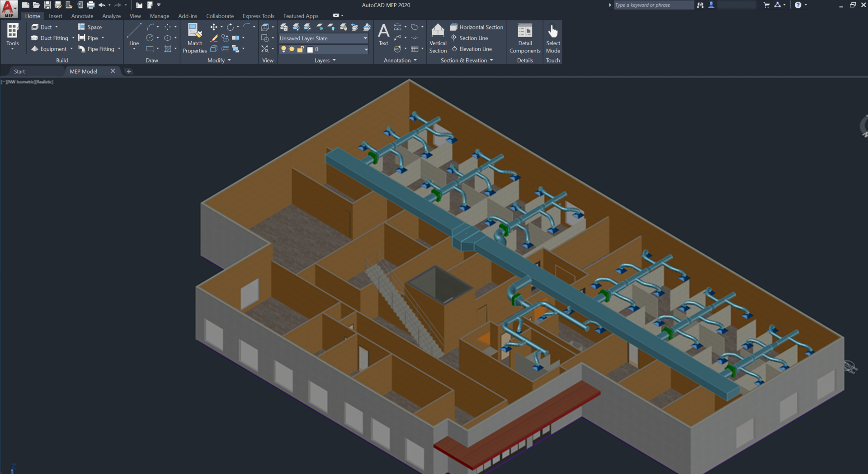Choose the Line drawing tool

coord(134,36)
